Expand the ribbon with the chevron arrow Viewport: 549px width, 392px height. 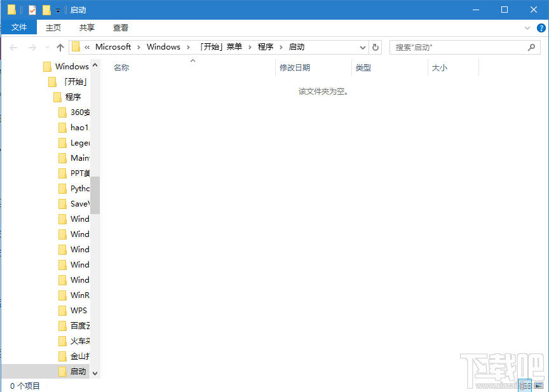coord(526,27)
